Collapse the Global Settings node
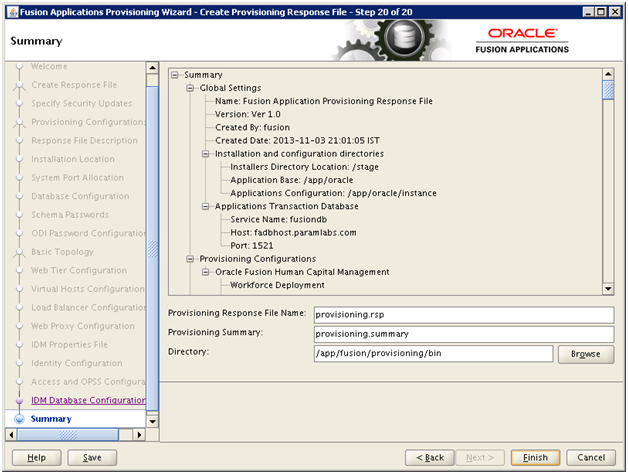Image resolution: width=628 pixels, height=474 pixels. (190, 88)
